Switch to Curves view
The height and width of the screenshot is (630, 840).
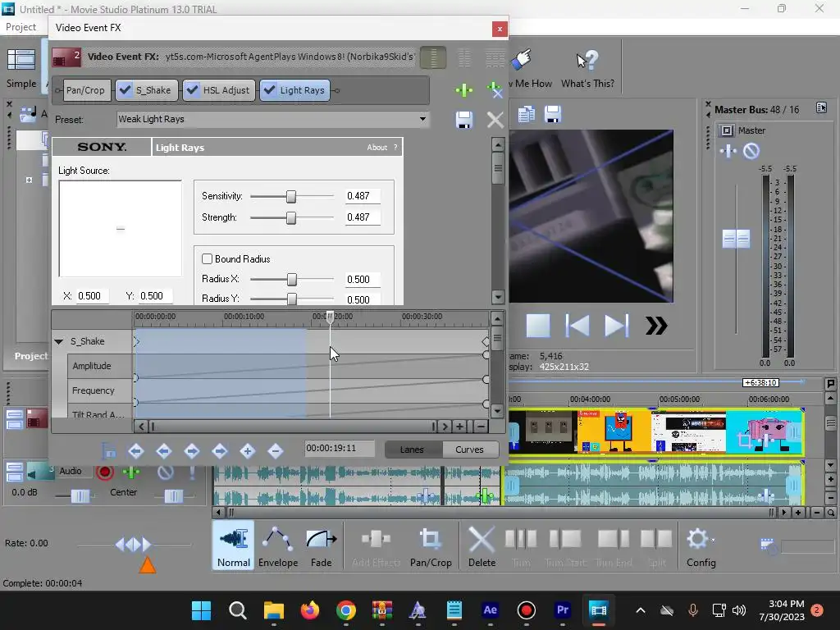469,450
